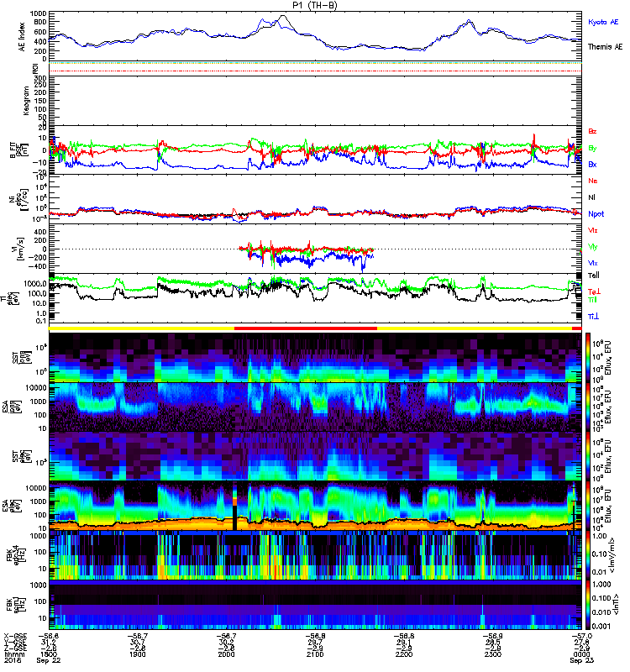Select the "Sep 22" date label
Screen dimensions: 630x672
point(49,660)
